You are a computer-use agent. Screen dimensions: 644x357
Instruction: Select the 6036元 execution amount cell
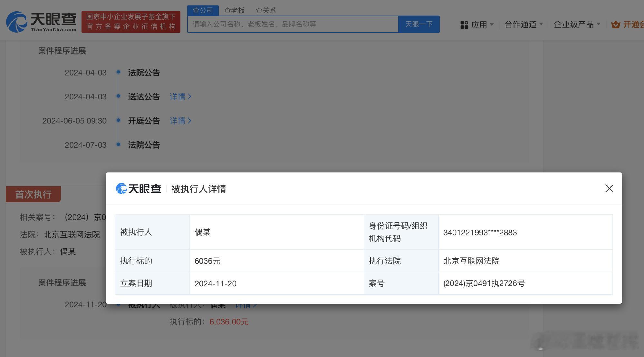[x=277, y=261]
